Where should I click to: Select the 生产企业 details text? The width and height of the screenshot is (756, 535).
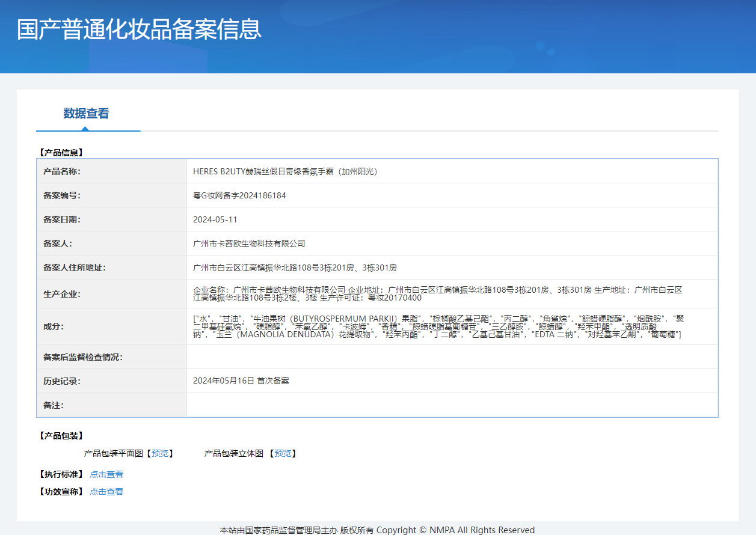438,294
